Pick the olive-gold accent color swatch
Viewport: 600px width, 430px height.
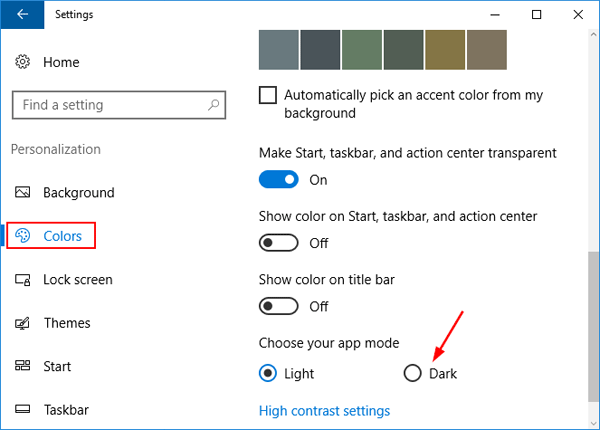click(x=445, y=49)
